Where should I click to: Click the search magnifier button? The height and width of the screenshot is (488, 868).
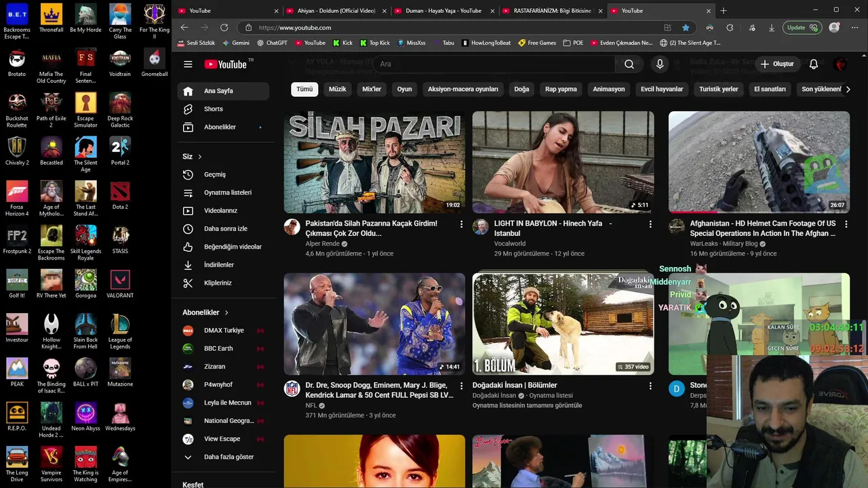(629, 64)
